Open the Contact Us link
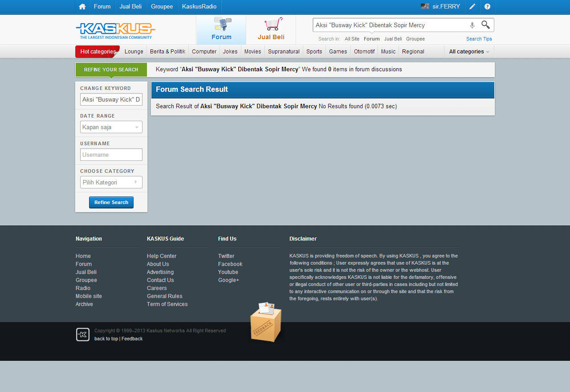This screenshot has height=392, width=570. [x=160, y=280]
